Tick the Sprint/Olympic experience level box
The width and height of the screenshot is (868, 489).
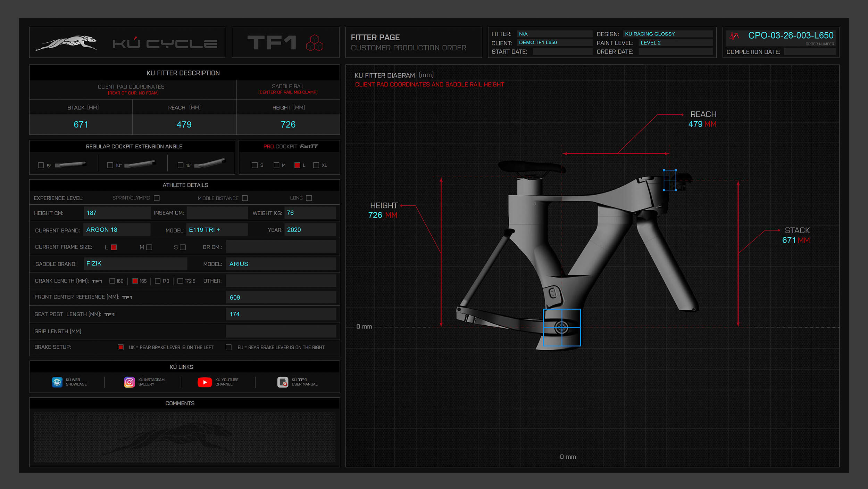(x=157, y=198)
